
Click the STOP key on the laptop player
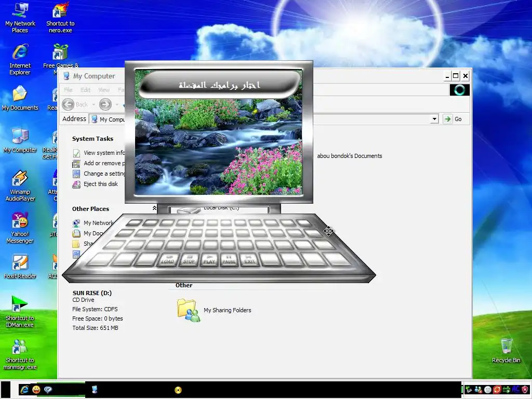[189, 260]
